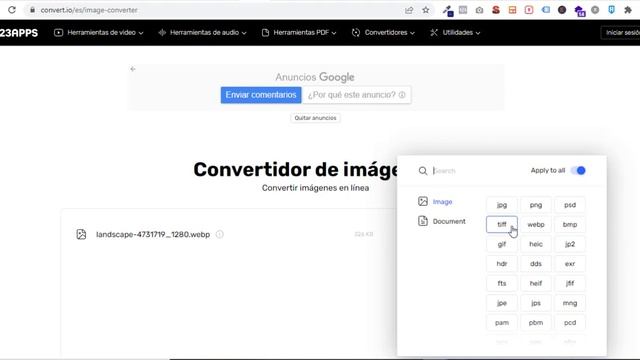The image size is (640, 360).
Task: Choose tiff output format
Action: pyautogui.click(x=502, y=224)
